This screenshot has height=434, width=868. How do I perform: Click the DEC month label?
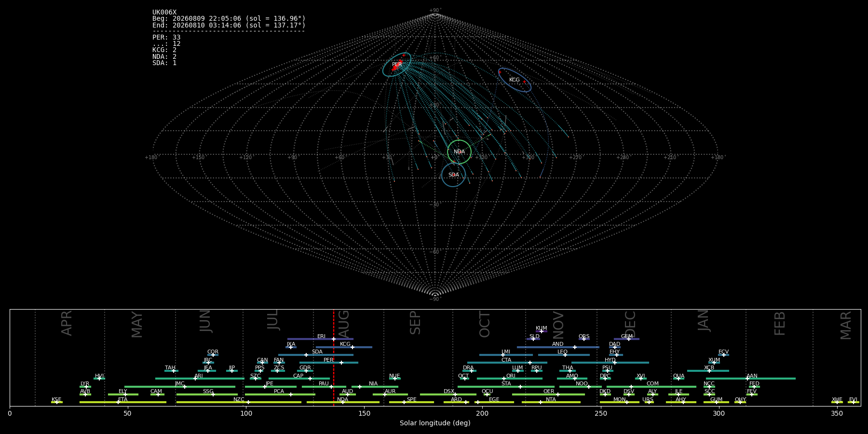(630, 324)
